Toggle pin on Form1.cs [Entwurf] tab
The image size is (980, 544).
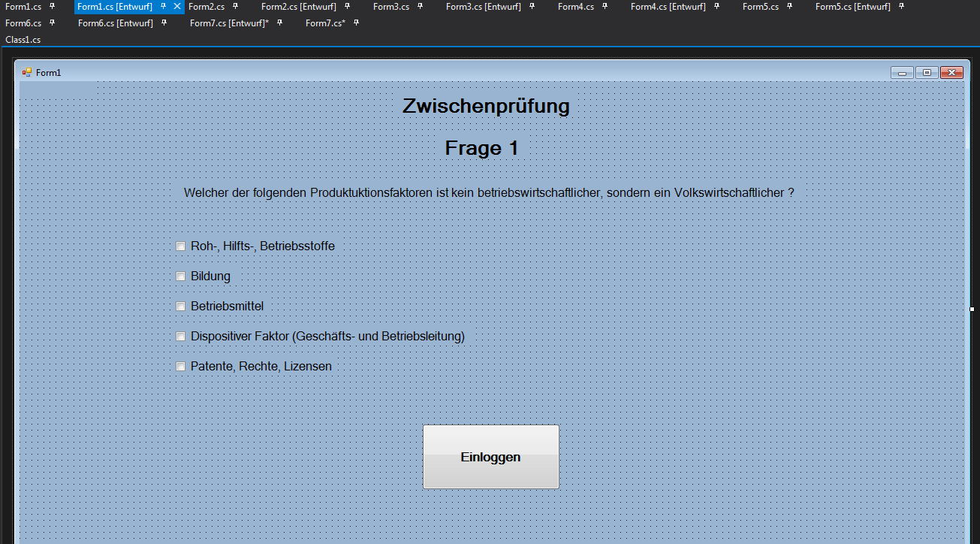point(164,7)
